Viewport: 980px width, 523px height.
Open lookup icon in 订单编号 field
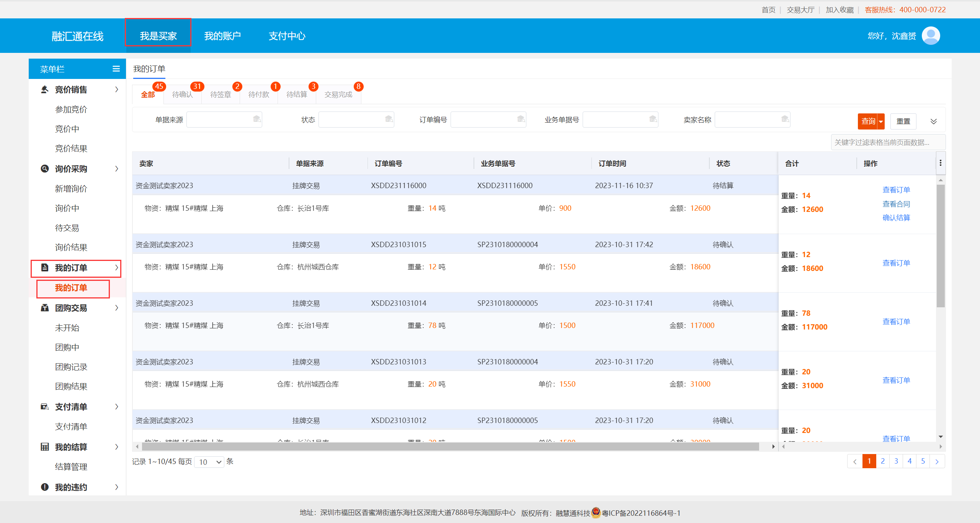coord(521,119)
